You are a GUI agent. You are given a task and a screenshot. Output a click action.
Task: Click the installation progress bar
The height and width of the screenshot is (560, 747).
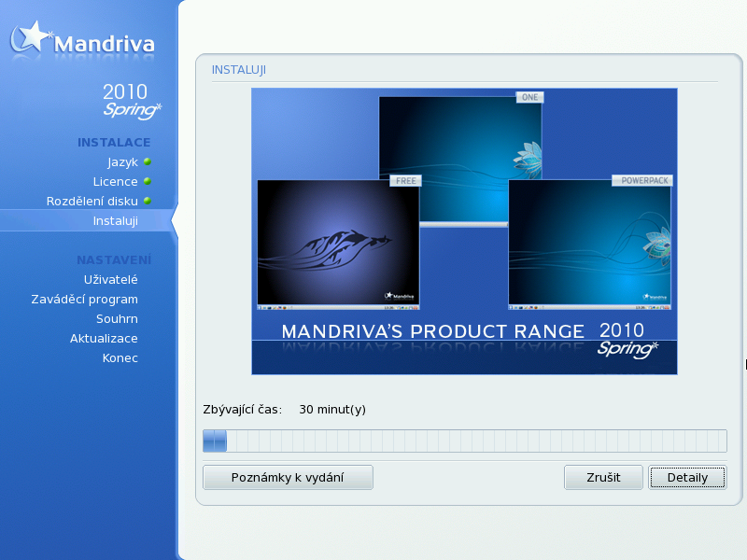pyautogui.click(x=464, y=441)
